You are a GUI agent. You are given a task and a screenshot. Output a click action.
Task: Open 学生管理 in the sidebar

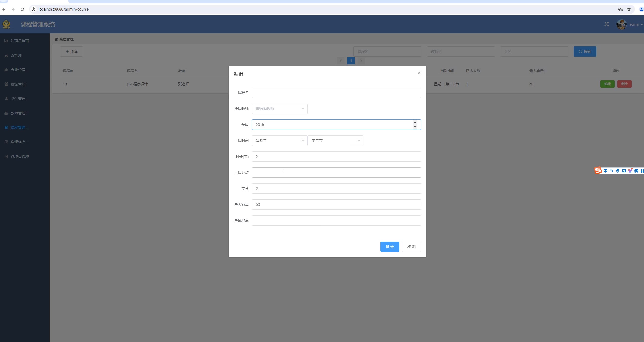point(18,99)
